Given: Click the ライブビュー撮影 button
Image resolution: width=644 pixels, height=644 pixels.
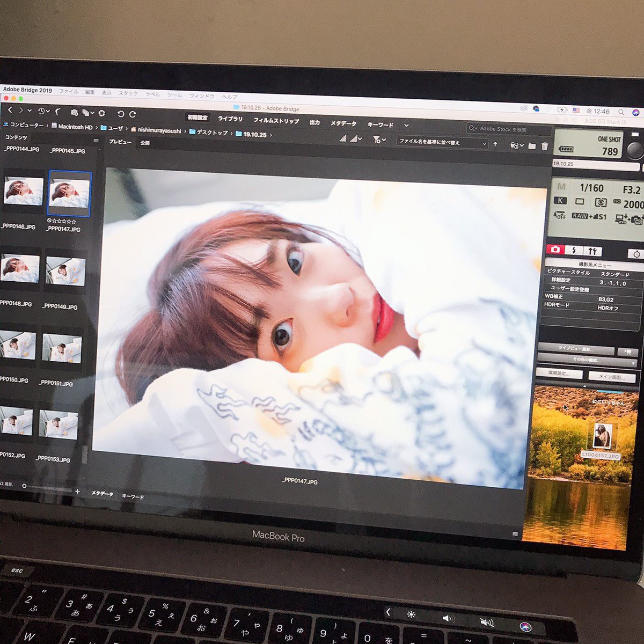Looking at the screenshot, I should pos(576,349).
